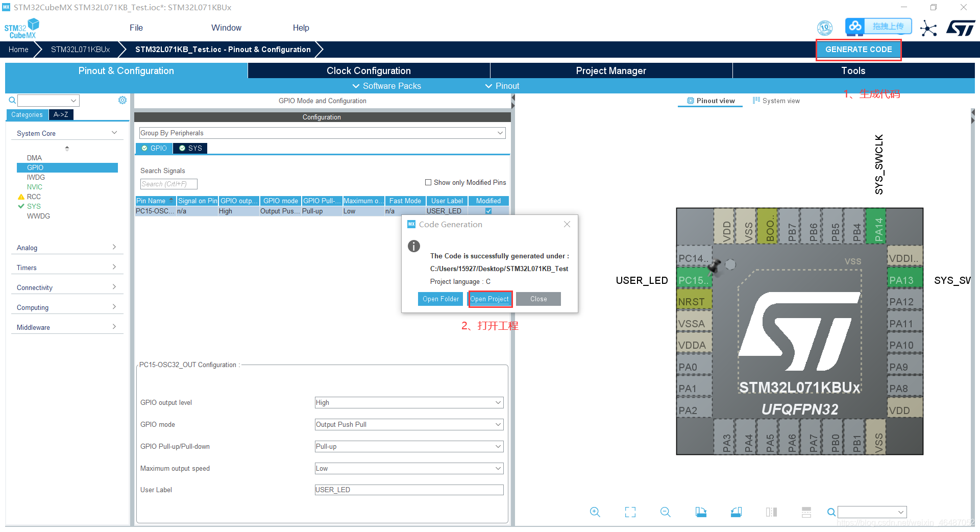Select the SYS configuration tab
The image size is (980, 532).
(x=190, y=148)
